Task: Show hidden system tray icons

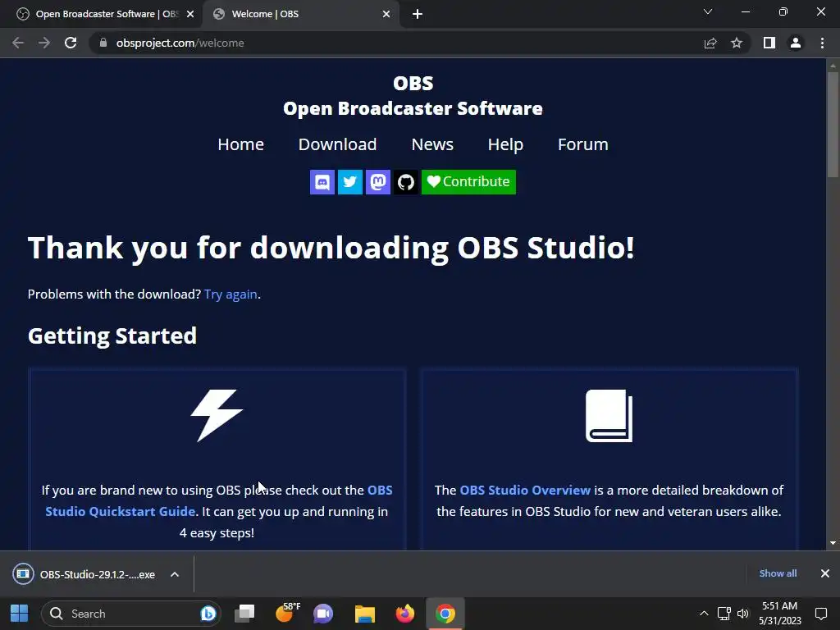Action: (704, 614)
